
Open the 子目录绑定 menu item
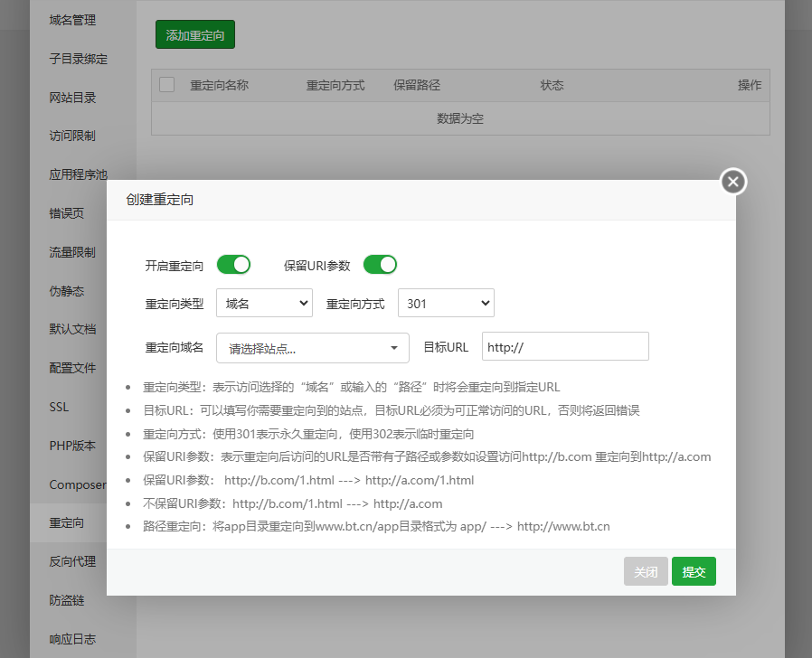[78, 59]
